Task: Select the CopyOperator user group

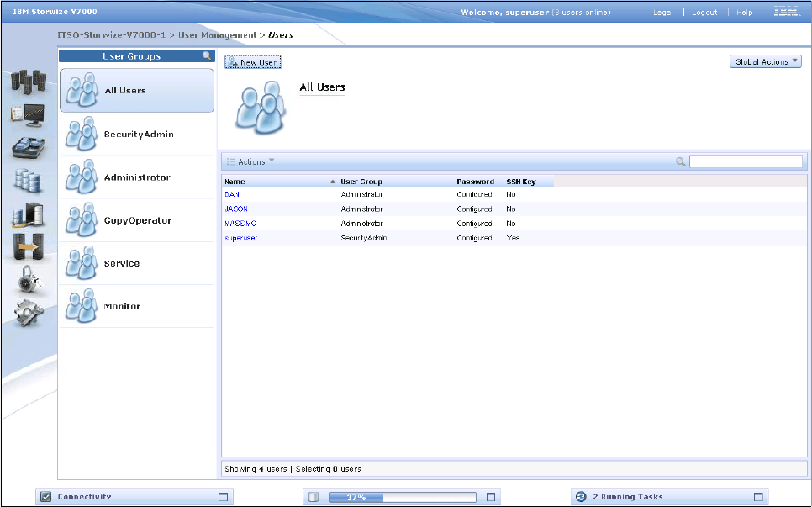Action: coord(136,220)
